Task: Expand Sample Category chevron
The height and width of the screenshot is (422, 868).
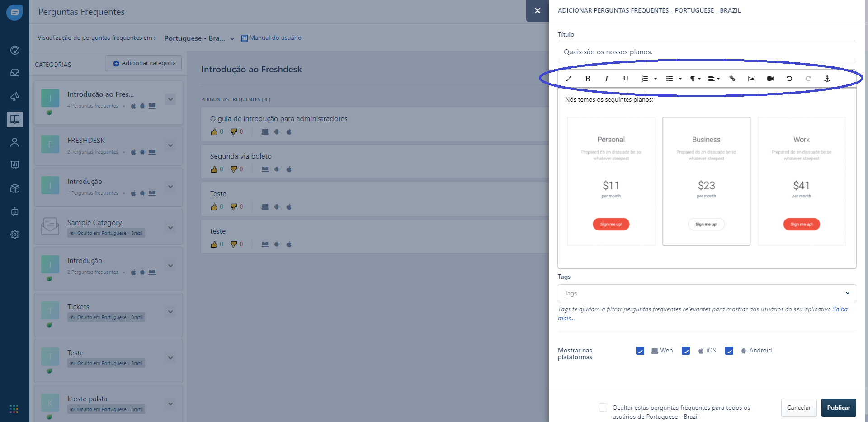Action: [x=170, y=228]
